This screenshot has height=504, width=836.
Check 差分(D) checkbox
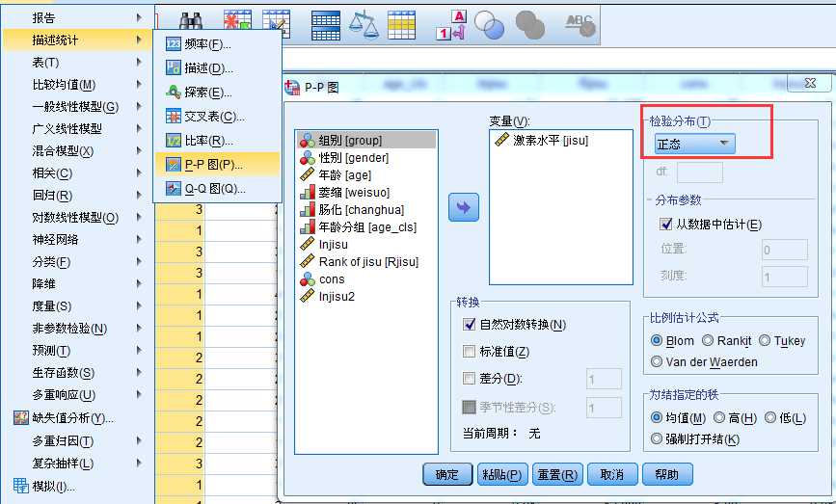click(x=470, y=379)
